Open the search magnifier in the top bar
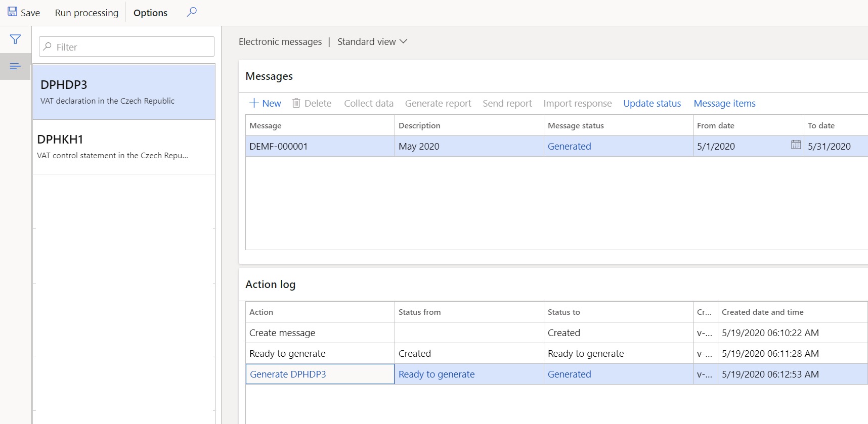 pos(192,12)
